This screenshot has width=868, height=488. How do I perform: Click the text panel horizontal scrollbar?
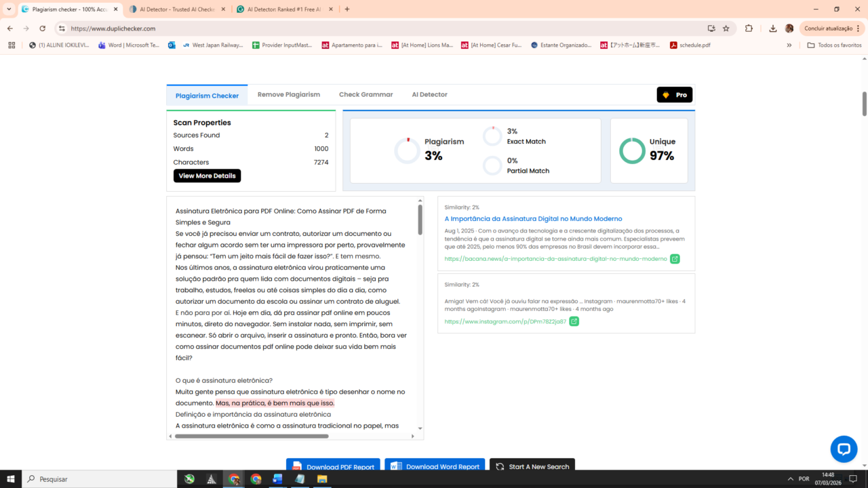click(x=251, y=436)
